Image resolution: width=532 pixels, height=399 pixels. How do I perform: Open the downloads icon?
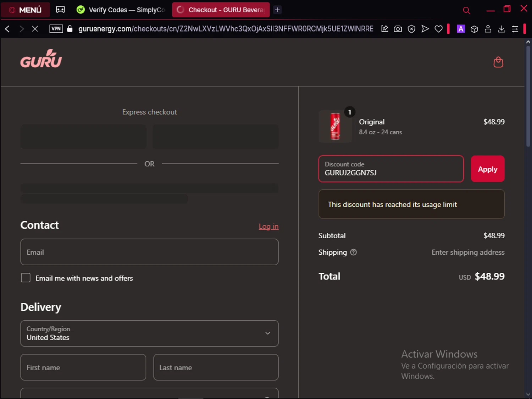click(501, 29)
